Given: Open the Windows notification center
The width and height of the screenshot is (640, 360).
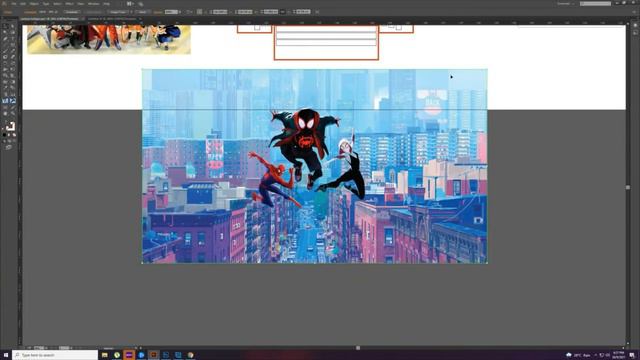Looking at the screenshot, I should pyautogui.click(x=632, y=355).
